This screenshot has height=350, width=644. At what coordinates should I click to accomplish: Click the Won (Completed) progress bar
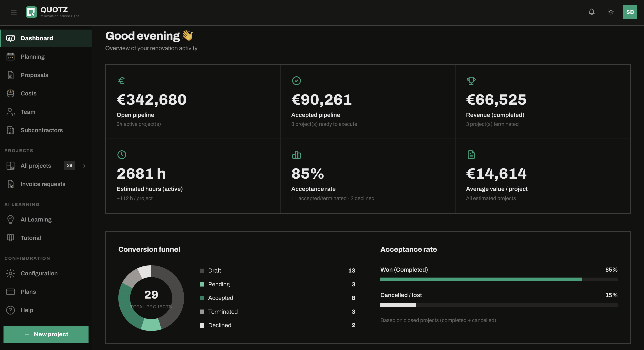[x=499, y=279]
